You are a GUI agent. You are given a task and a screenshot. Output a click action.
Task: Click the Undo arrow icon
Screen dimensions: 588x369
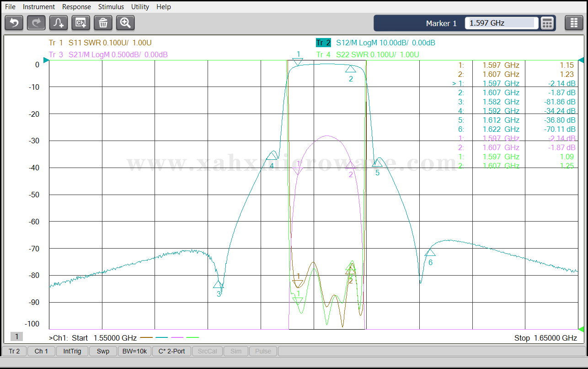tap(14, 22)
